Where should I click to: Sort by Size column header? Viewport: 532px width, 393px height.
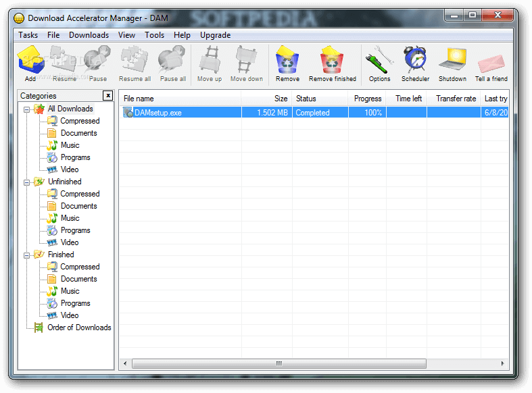266,99
